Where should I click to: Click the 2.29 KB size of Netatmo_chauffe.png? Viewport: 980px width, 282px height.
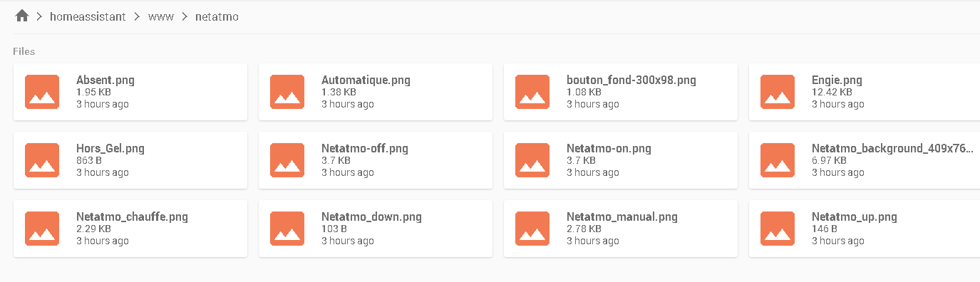click(93, 229)
